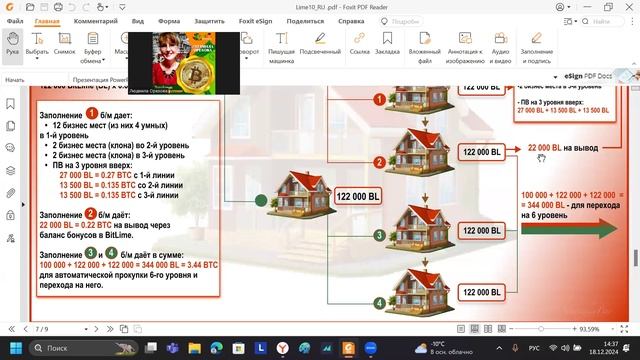Go to the first page

11,329
